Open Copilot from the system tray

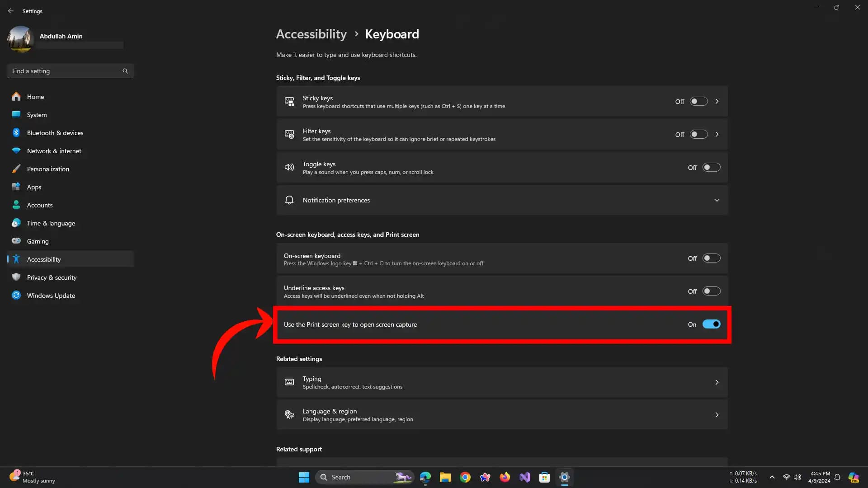click(x=854, y=477)
